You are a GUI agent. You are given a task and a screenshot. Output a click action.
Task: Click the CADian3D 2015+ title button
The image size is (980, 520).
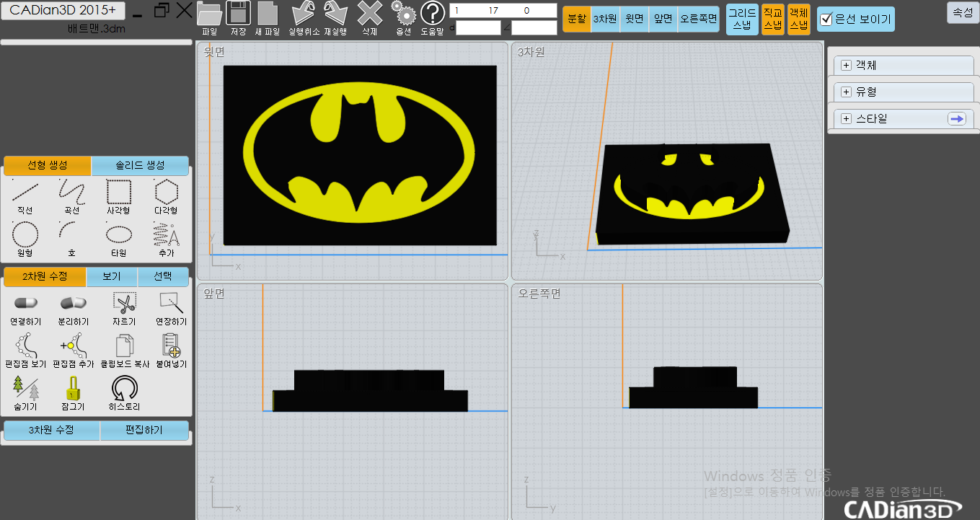point(63,10)
